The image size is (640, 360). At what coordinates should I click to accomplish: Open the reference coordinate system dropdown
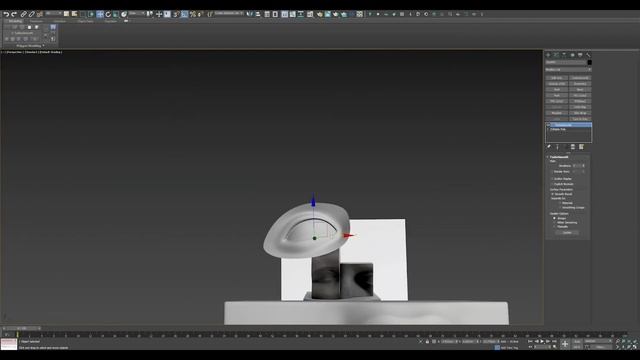click(137, 13)
